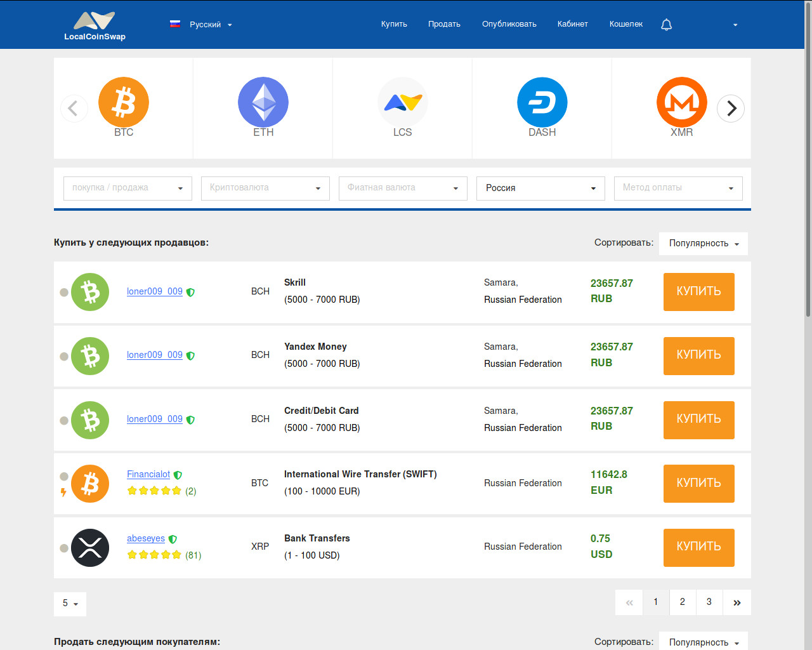
Task: Click КУПИТЬ for the SWIFT offer
Action: [x=699, y=484]
